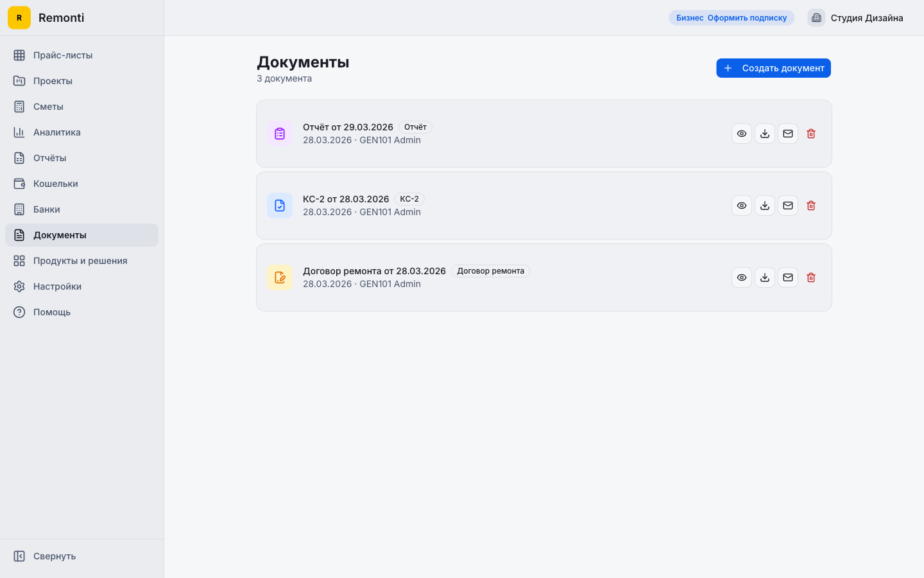The width and height of the screenshot is (924, 578).
Task: Click Оформить подписку in the Бизнес badge
Action: pyautogui.click(x=748, y=17)
